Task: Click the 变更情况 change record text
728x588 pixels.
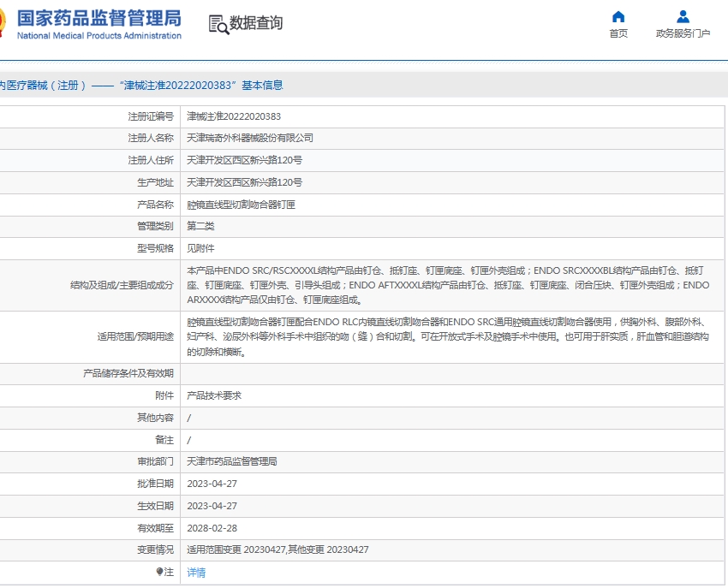Action: click(x=277, y=550)
